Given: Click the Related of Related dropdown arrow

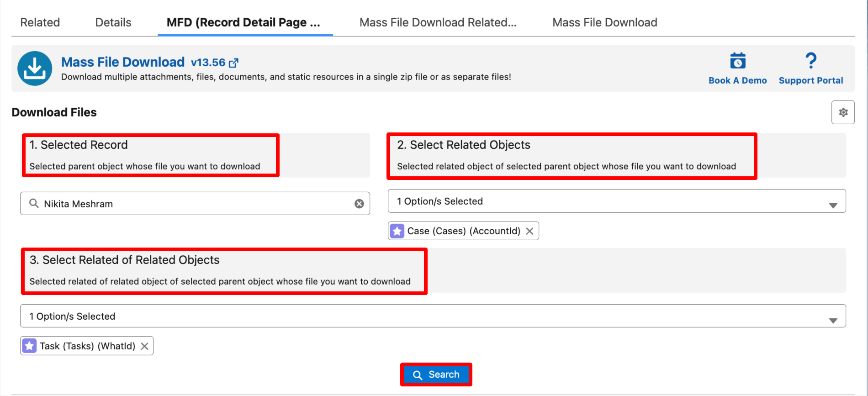Looking at the screenshot, I should point(833,321).
